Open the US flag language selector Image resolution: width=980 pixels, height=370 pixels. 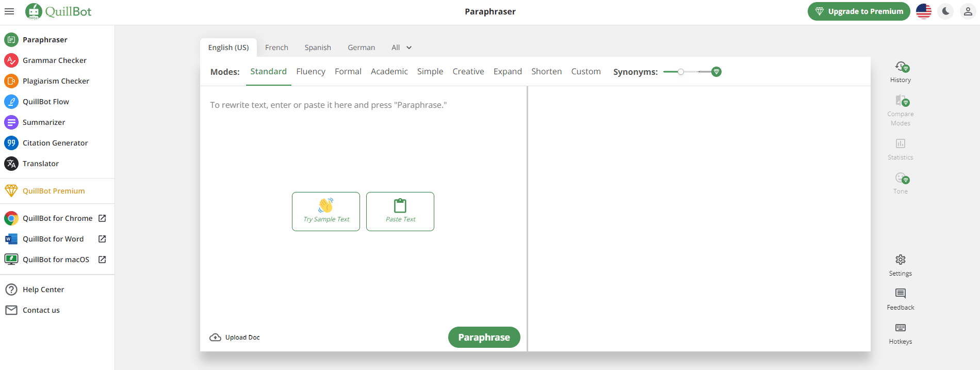point(923,11)
